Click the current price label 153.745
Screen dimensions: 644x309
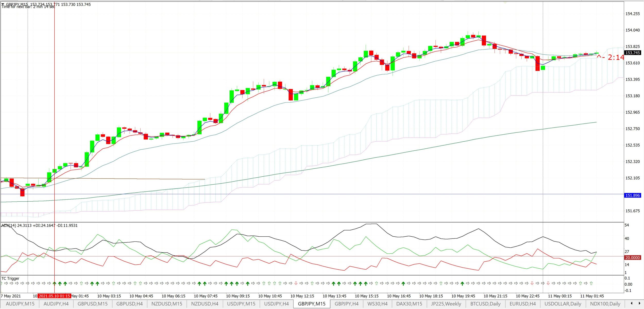click(633, 53)
